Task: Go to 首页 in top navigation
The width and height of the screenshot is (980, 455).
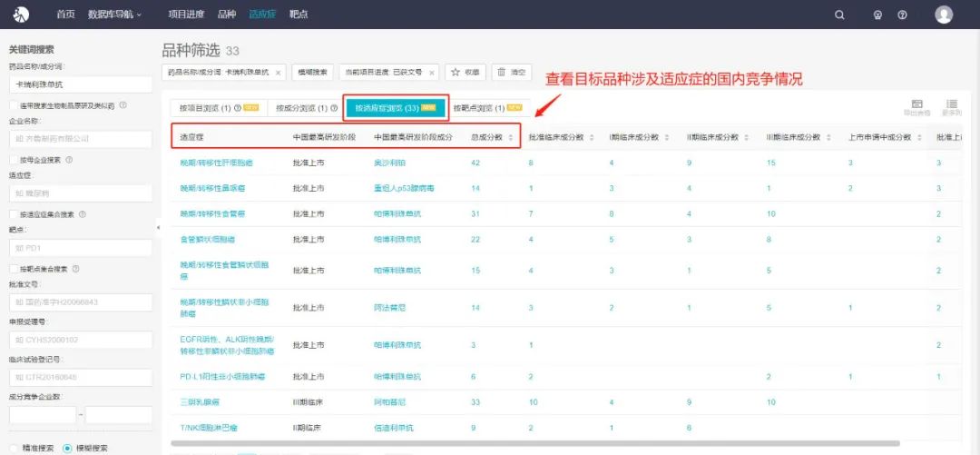Action: 65,14
